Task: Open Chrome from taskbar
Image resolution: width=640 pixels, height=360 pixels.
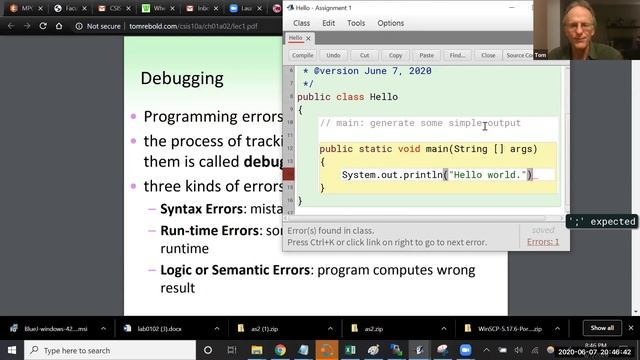Action: (280, 350)
